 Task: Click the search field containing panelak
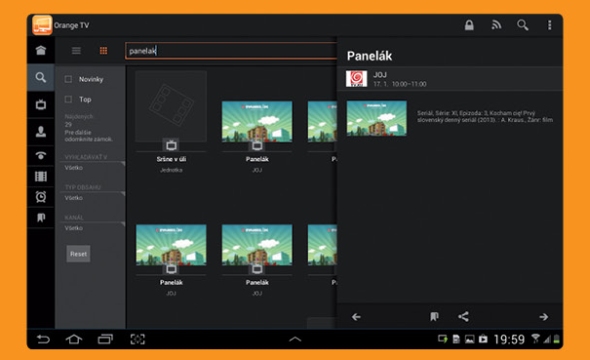click(x=231, y=51)
